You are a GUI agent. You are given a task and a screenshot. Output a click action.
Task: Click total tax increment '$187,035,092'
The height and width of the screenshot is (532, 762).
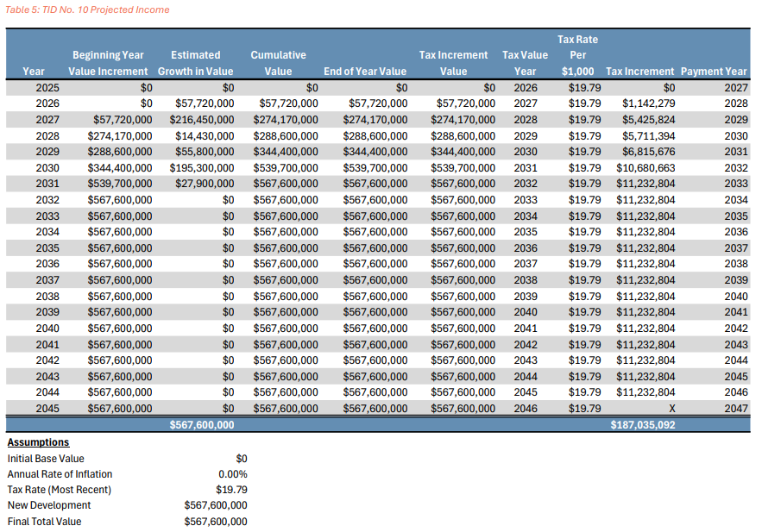tap(642, 425)
